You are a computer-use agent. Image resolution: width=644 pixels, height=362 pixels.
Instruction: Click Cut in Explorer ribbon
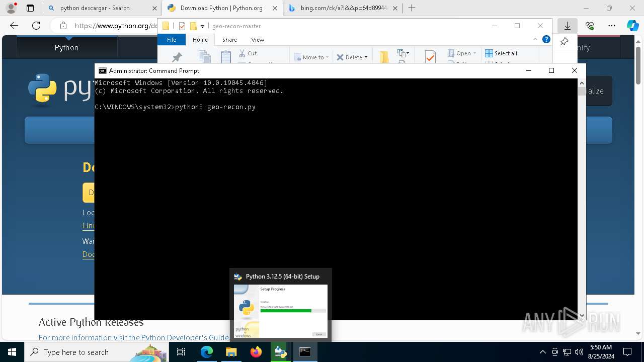[x=248, y=53]
